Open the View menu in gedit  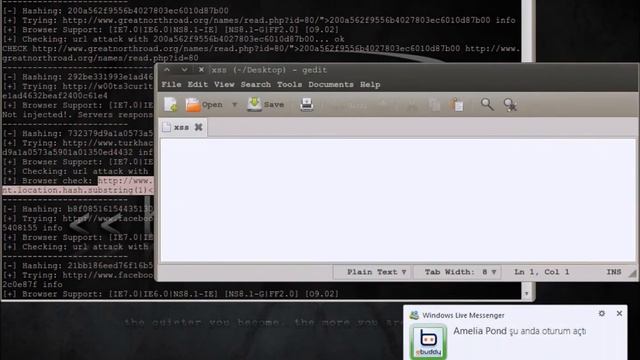point(224,84)
